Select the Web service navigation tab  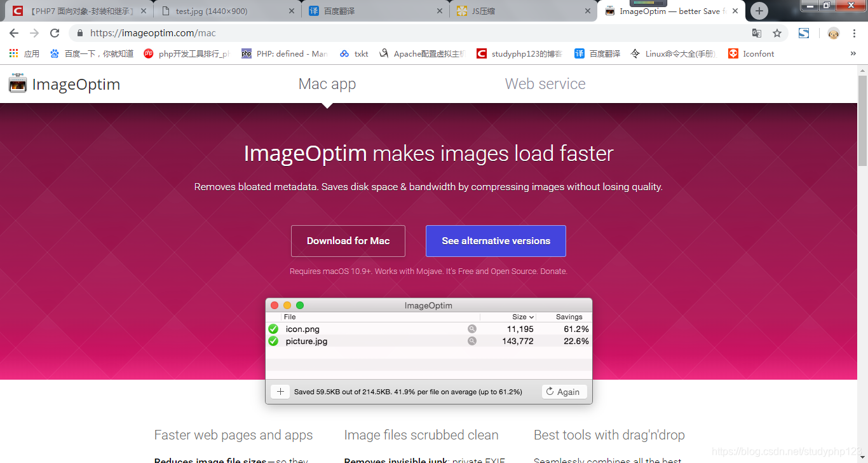pyautogui.click(x=545, y=84)
